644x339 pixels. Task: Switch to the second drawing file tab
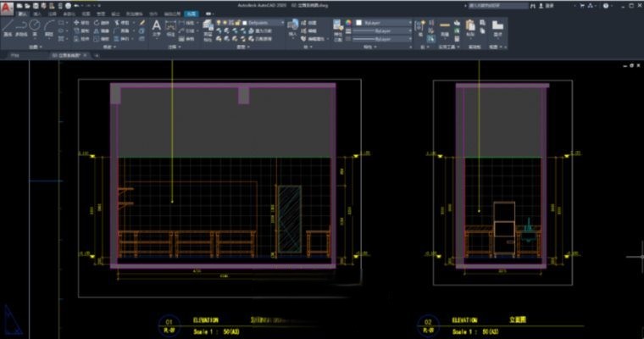66,55
